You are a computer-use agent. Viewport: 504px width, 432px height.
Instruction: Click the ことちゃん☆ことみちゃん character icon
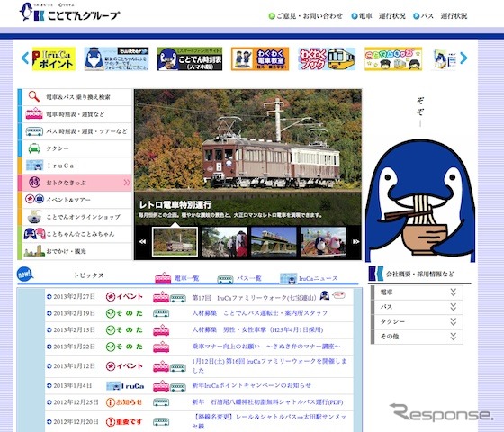(35, 234)
